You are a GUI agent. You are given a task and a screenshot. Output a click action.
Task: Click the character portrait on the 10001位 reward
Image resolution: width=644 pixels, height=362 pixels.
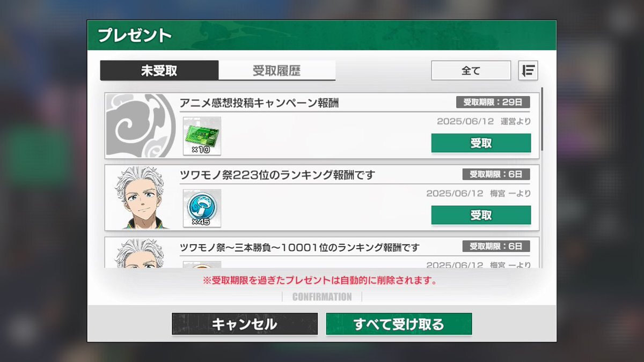[141, 253]
